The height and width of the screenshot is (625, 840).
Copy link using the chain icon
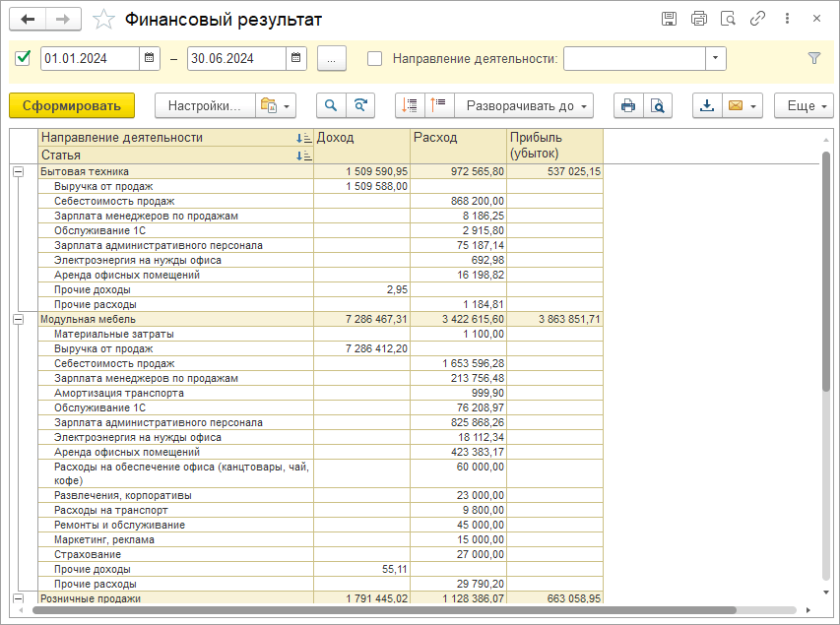[757, 19]
